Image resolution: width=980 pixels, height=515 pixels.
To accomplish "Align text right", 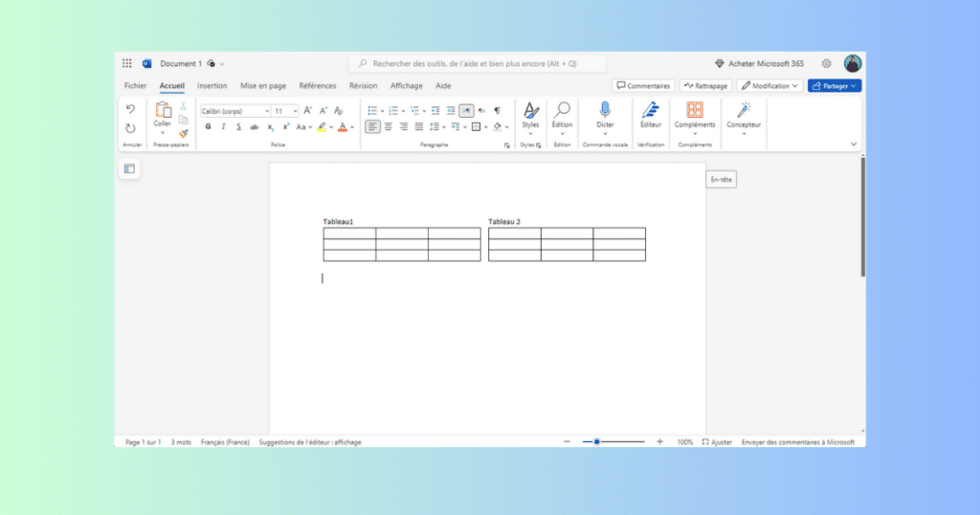I will 404,127.
